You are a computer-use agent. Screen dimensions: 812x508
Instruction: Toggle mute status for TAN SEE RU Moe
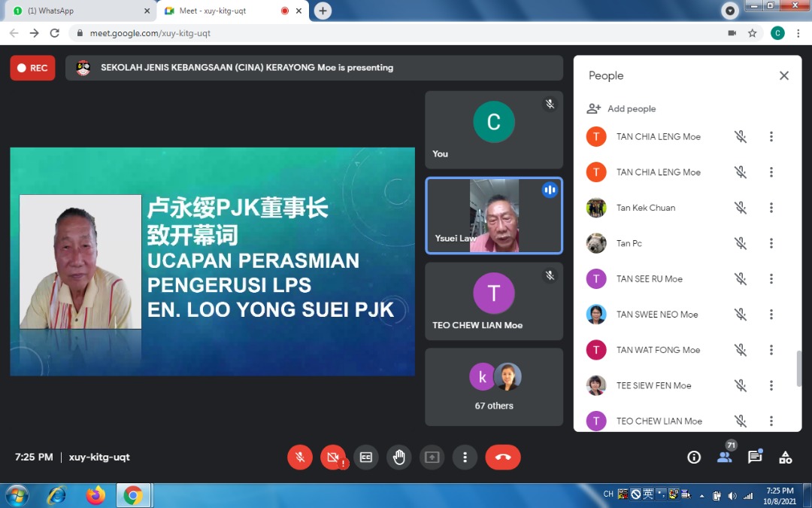coord(740,278)
